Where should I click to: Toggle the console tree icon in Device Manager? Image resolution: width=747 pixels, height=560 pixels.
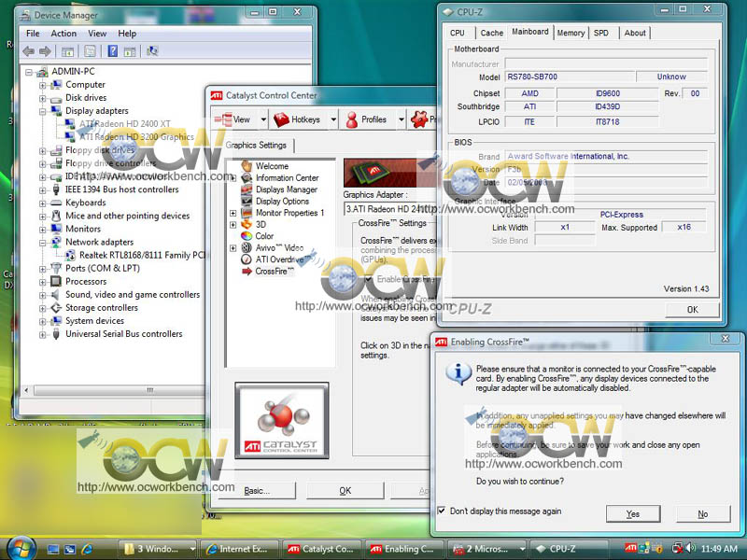click(67, 51)
